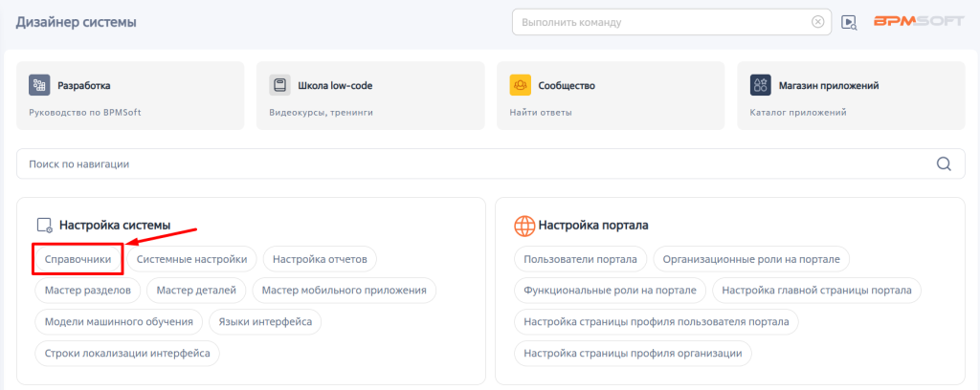Open Пользователи портала

[x=581, y=259]
